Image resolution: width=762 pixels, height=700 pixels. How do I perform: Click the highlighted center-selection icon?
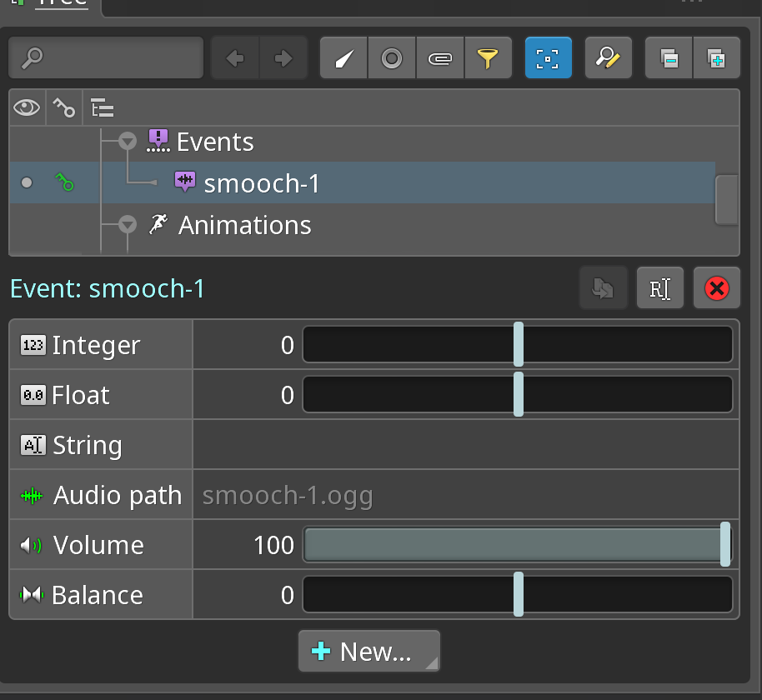click(548, 57)
